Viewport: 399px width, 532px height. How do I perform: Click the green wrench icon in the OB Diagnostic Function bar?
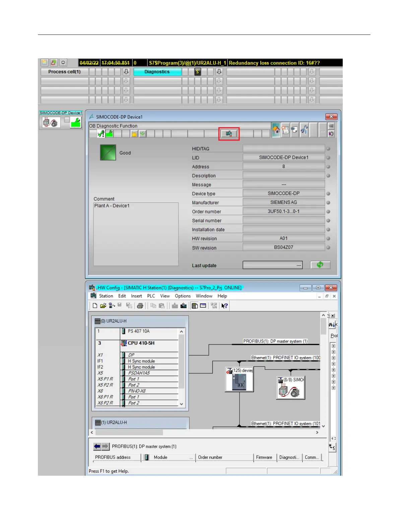[109, 133]
